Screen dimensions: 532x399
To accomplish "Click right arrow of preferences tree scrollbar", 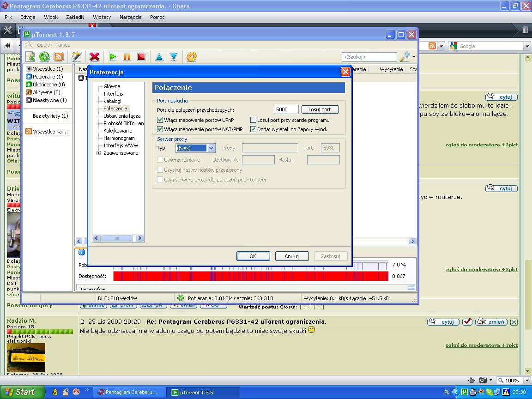I will tap(139, 238).
